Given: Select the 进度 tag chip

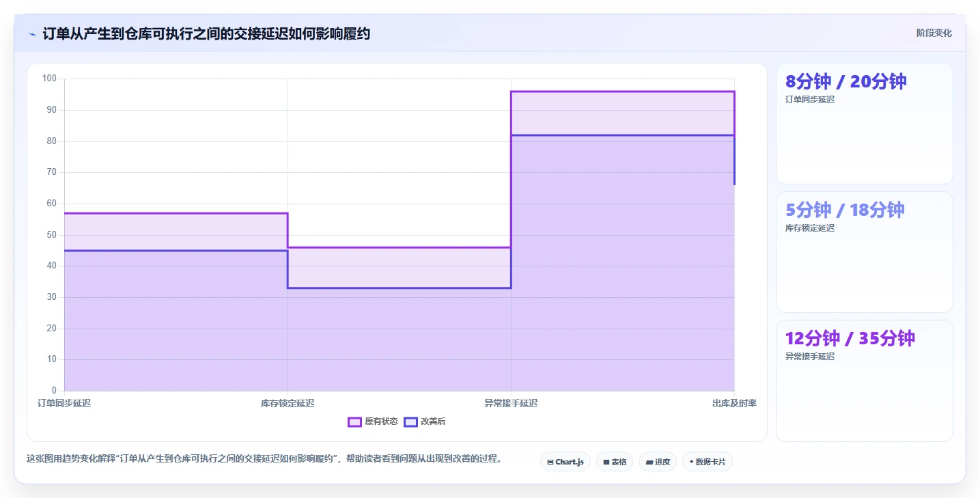Looking at the screenshot, I should pos(658,462).
